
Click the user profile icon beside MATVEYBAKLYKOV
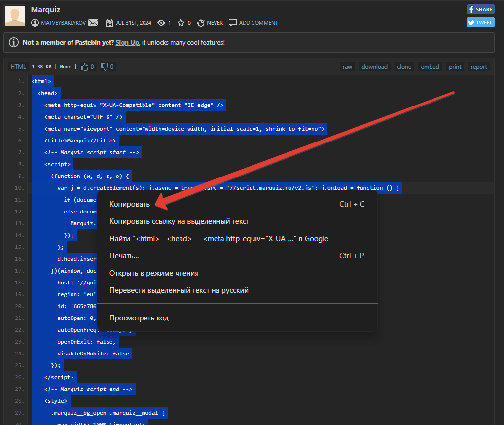pos(35,23)
